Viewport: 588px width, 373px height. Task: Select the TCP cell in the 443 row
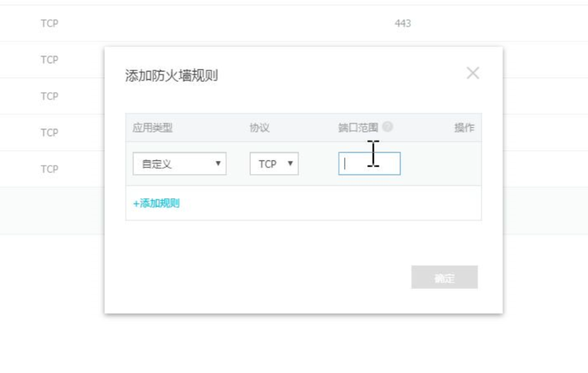[x=50, y=23]
